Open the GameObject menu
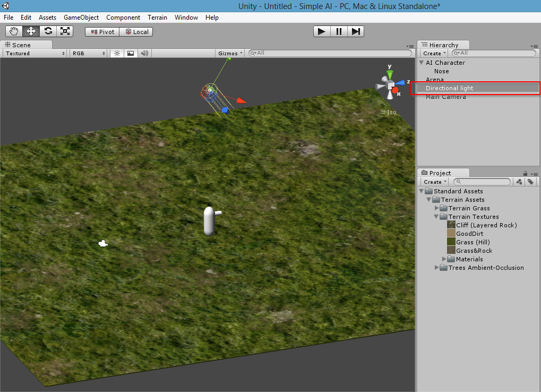This screenshot has width=541, height=392. coord(81,18)
